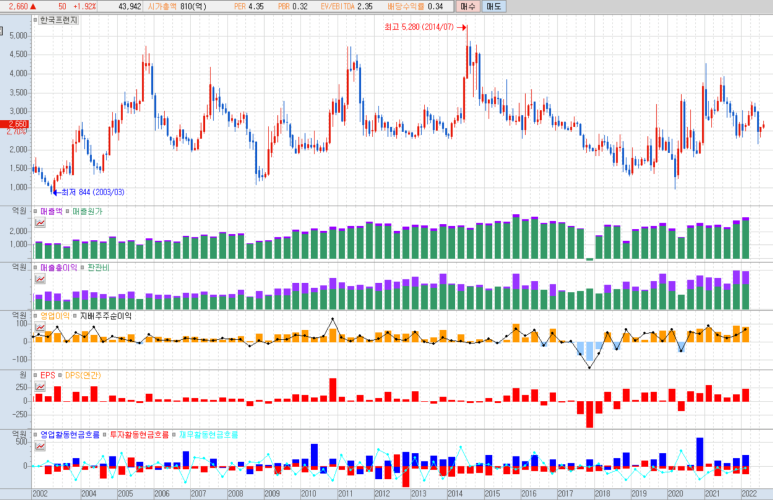Toggle the 한국프랜지 price series legend
Viewport: 773px width, 500px height.
pyautogui.click(x=56, y=20)
